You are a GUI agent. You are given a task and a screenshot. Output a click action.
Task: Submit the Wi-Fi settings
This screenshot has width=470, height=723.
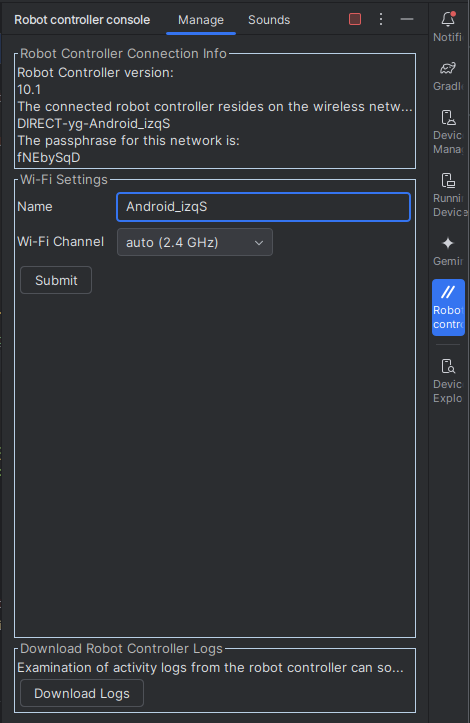[x=56, y=280]
